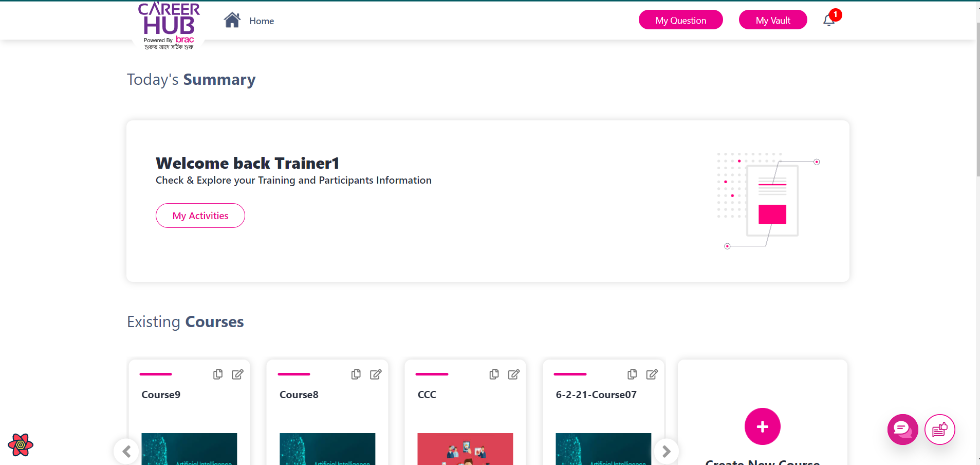Edit the 6-2-21-Course07 course
980x465 pixels.
tap(652, 374)
